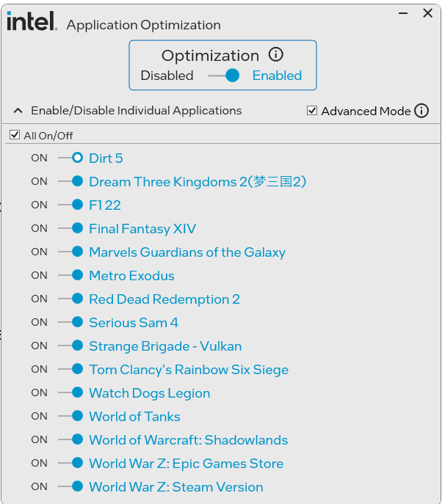Collapse Enable/Disable Individual Applications section
The width and height of the screenshot is (442, 504).
[x=18, y=111]
